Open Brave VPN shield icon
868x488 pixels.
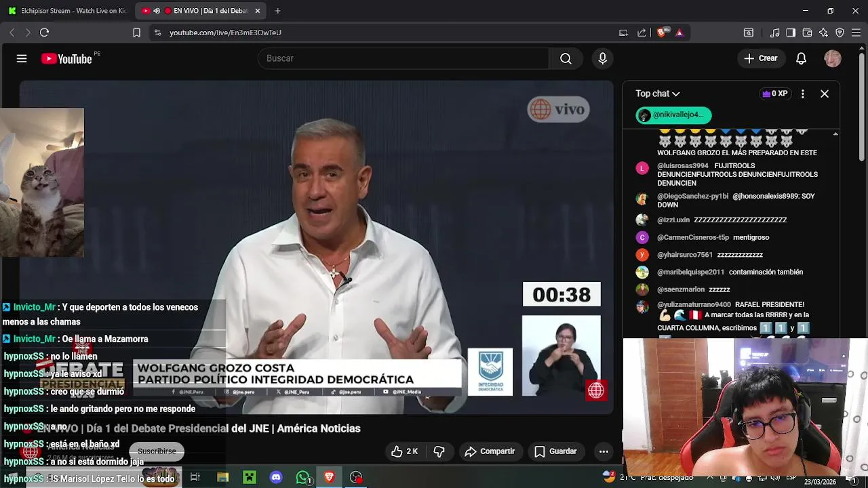840,33
